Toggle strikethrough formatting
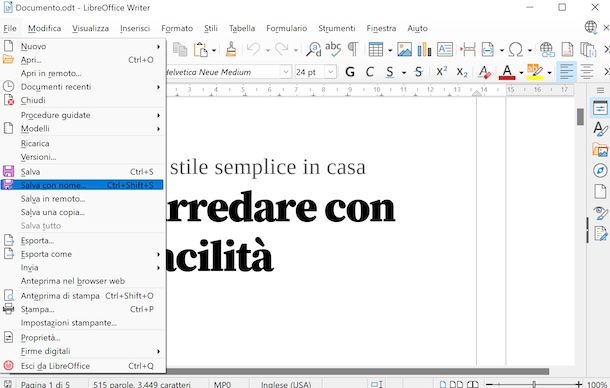 coord(418,72)
